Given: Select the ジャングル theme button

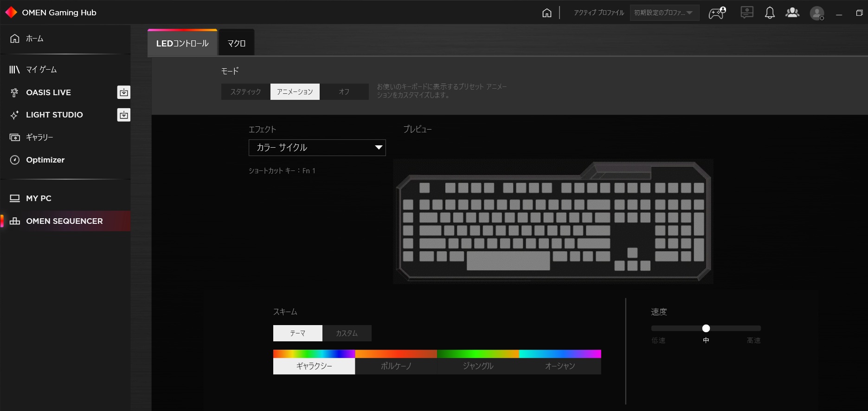Looking at the screenshot, I should (478, 366).
